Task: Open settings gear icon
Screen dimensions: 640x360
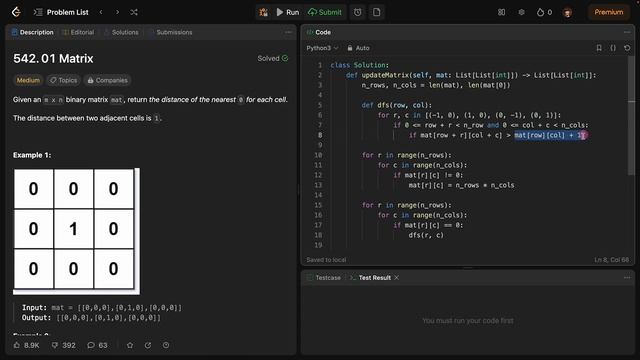Action: click(521, 12)
